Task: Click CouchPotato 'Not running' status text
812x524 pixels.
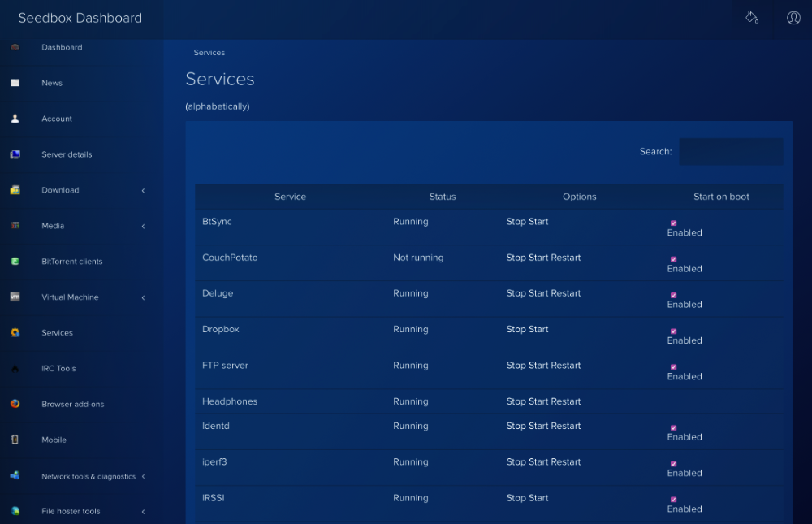Action: point(418,258)
